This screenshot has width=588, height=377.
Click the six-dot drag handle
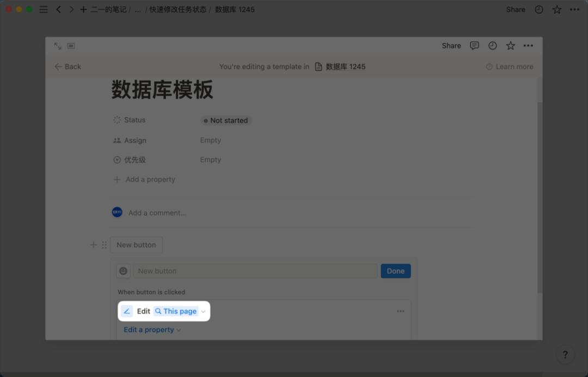pos(104,245)
